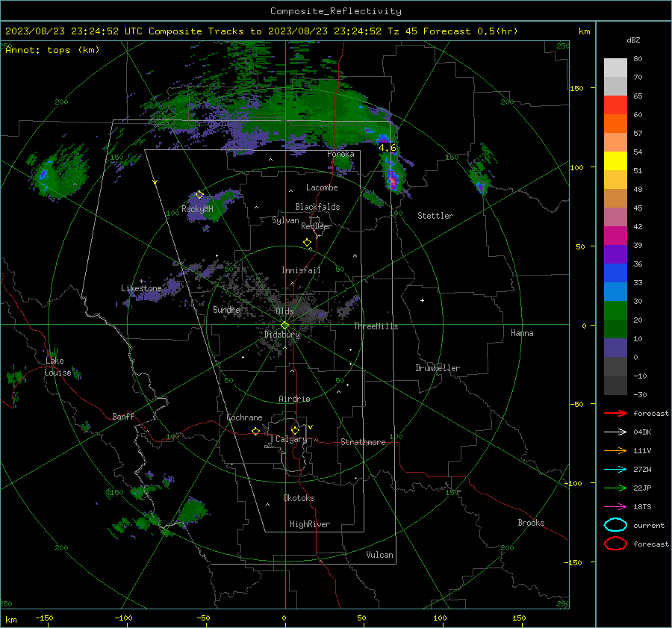Select the magenta swatch in dBZ scale
This screenshot has width=672, height=628.
615,235
